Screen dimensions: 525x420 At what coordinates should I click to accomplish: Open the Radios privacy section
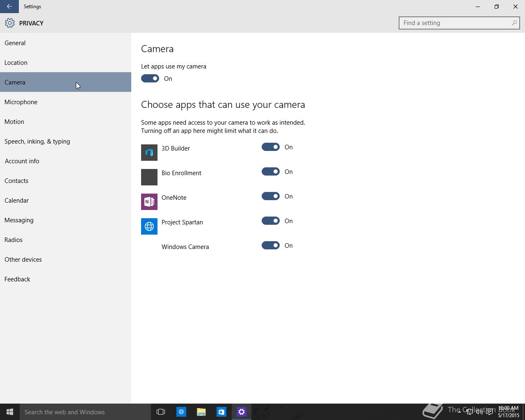tap(66, 240)
